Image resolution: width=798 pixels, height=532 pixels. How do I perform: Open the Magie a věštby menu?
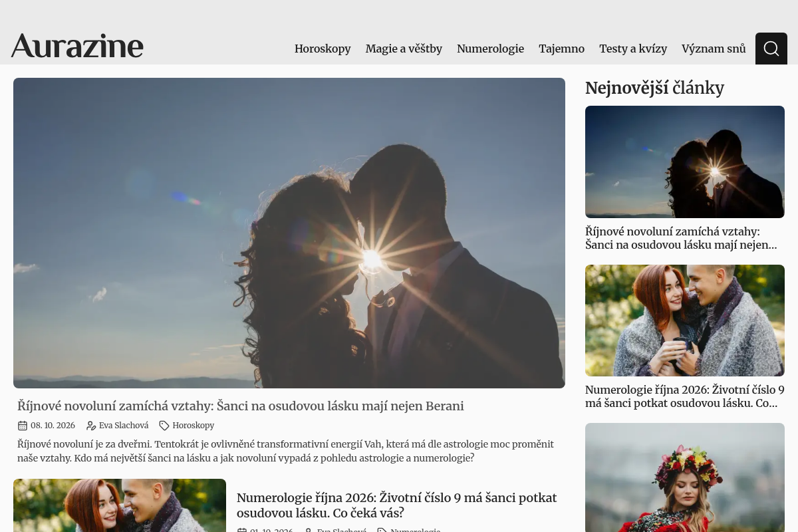[x=404, y=49]
